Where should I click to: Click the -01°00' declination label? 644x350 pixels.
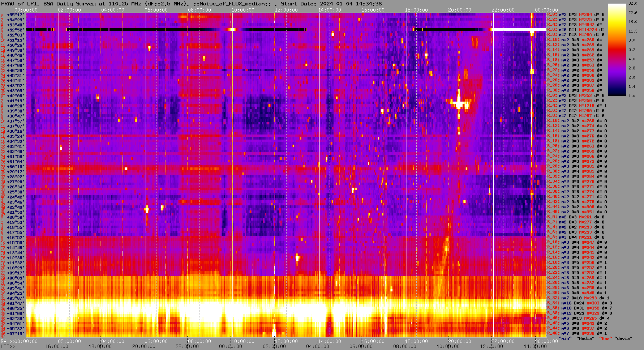point(16,313)
